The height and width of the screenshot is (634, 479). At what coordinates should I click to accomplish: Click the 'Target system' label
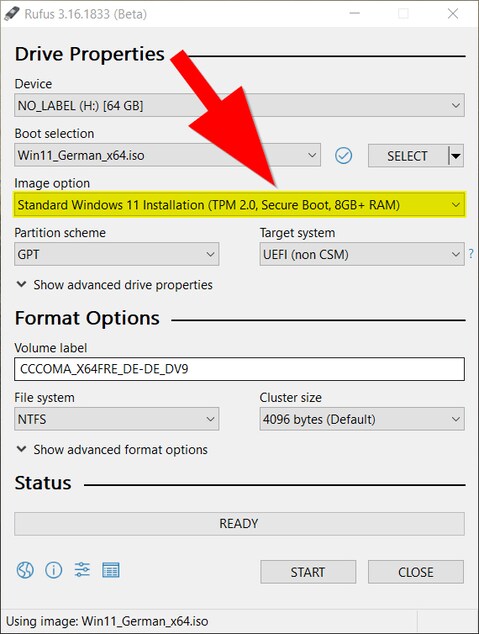pos(298,233)
